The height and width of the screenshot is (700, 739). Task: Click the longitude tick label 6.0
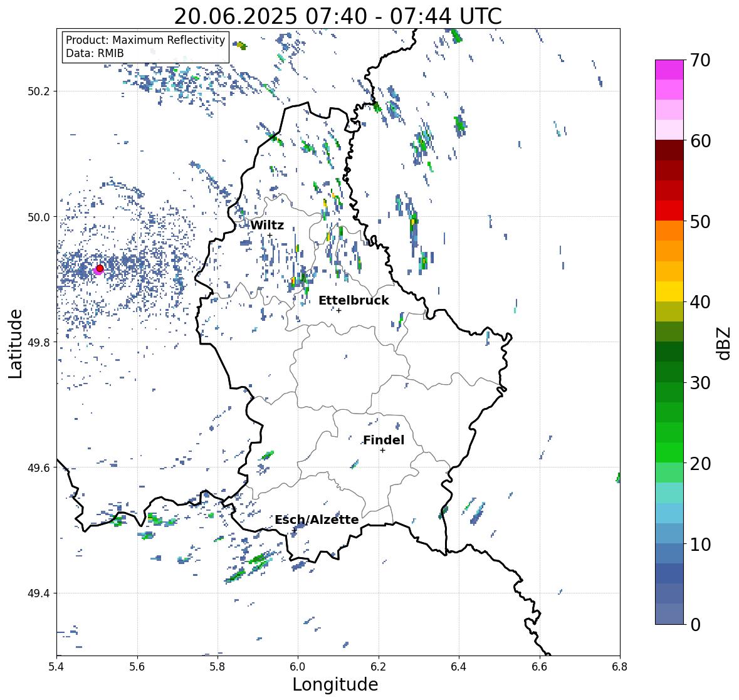298,666
